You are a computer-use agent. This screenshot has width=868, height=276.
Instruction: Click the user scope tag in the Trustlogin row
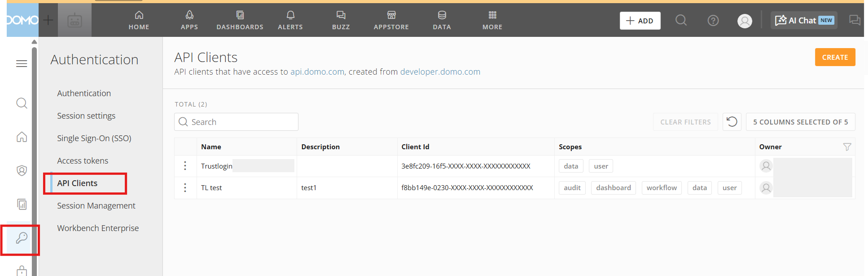click(601, 166)
